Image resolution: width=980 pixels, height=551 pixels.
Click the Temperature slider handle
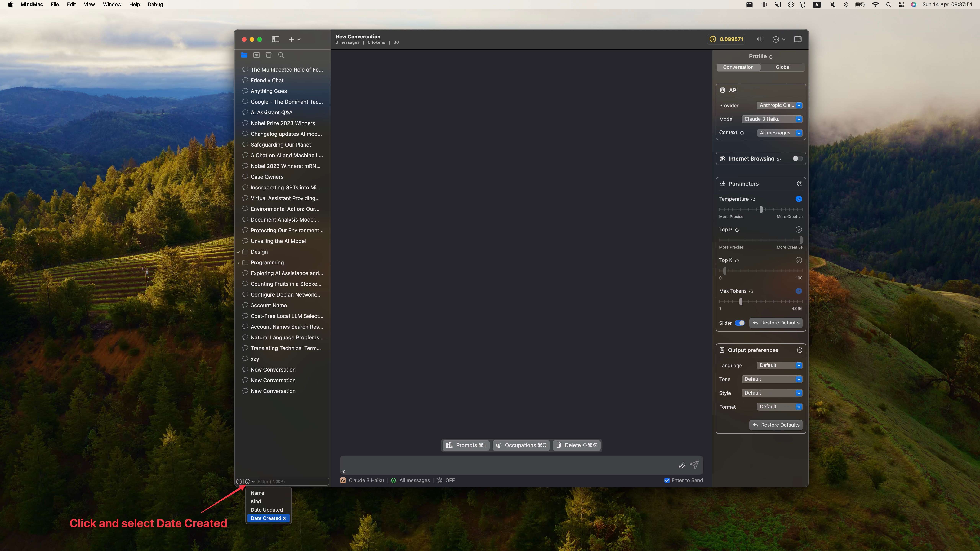(x=761, y=209)
